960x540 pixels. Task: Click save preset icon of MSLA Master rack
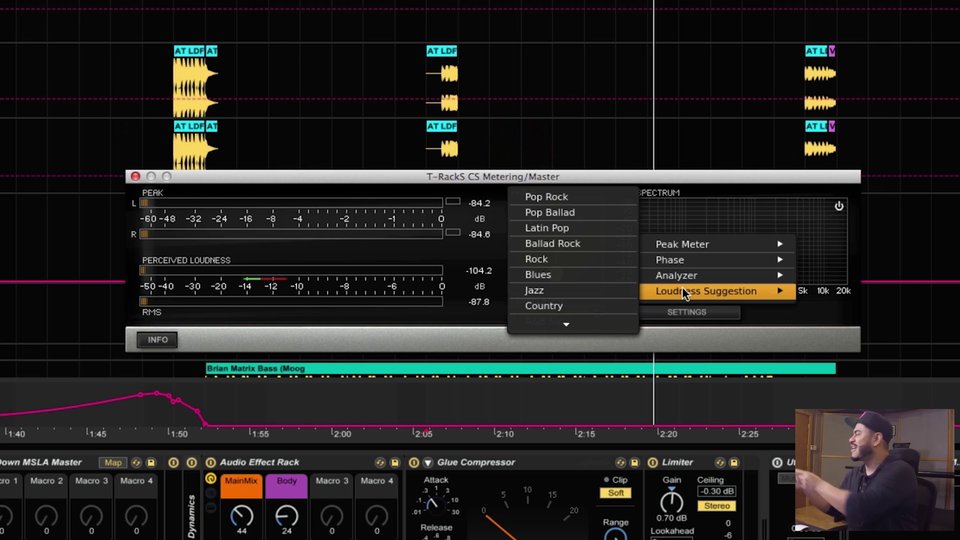pos(151,462)
